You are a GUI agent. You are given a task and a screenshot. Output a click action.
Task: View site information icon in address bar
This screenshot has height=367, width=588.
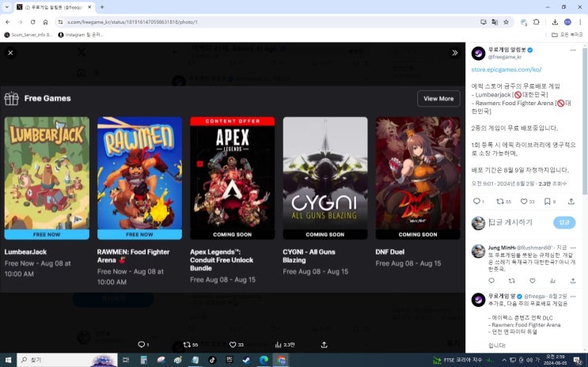click(x=60, y=22)
